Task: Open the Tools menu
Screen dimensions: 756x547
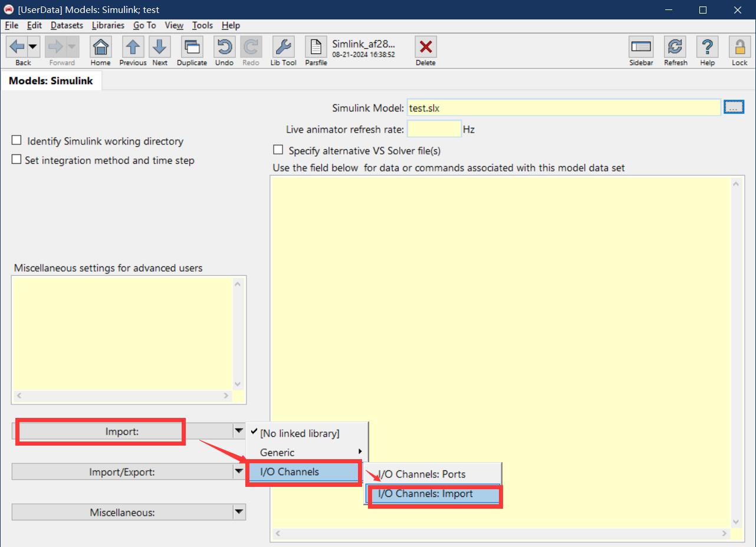Action: (x=202, y=25)
